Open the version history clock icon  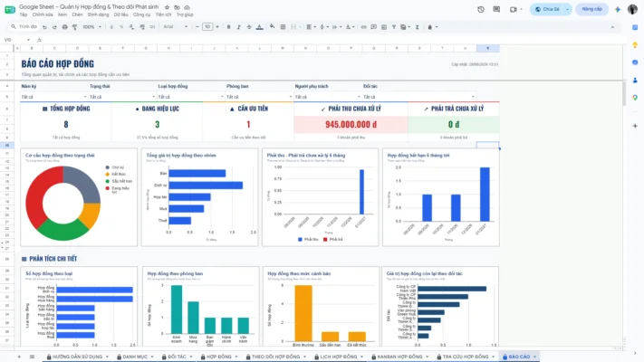(481, 9)
